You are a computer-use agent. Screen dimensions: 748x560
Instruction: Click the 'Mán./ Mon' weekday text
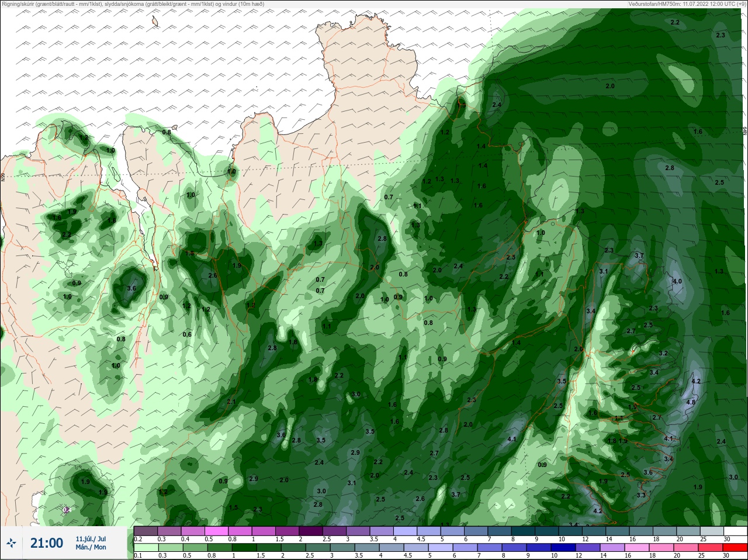[91, 547]
